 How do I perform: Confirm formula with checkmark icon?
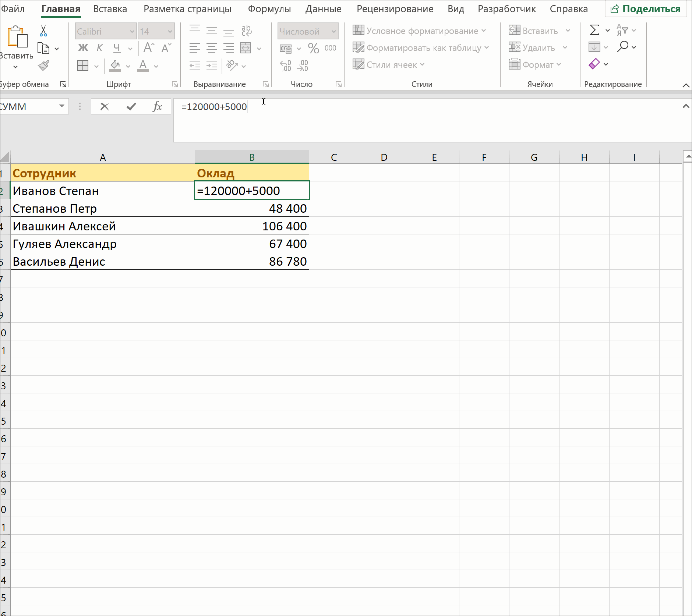[131, 107]
